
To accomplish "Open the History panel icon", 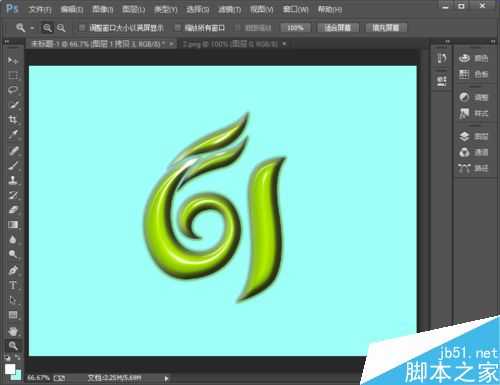I will pos(442,58).
